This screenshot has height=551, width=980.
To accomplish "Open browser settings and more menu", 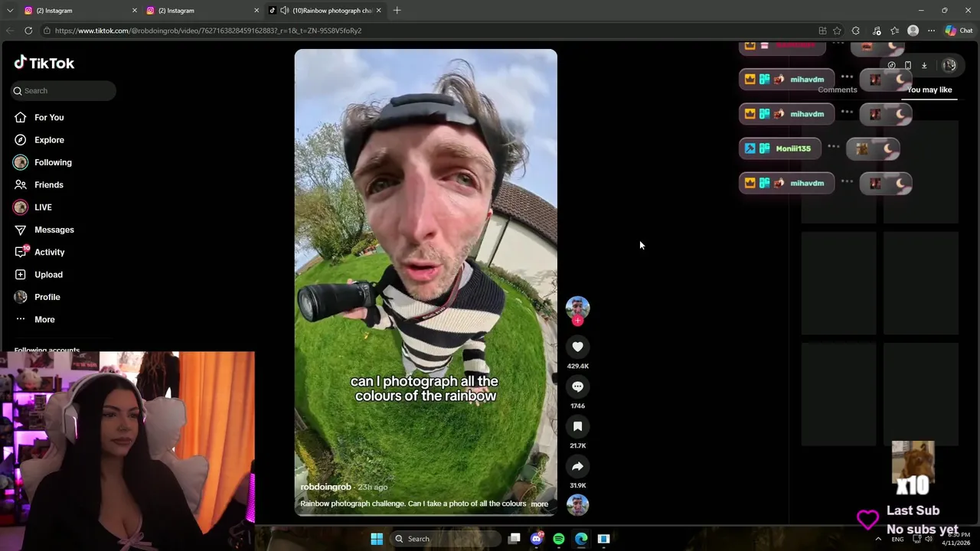I will pyautogui.click(x=931, y=31).
